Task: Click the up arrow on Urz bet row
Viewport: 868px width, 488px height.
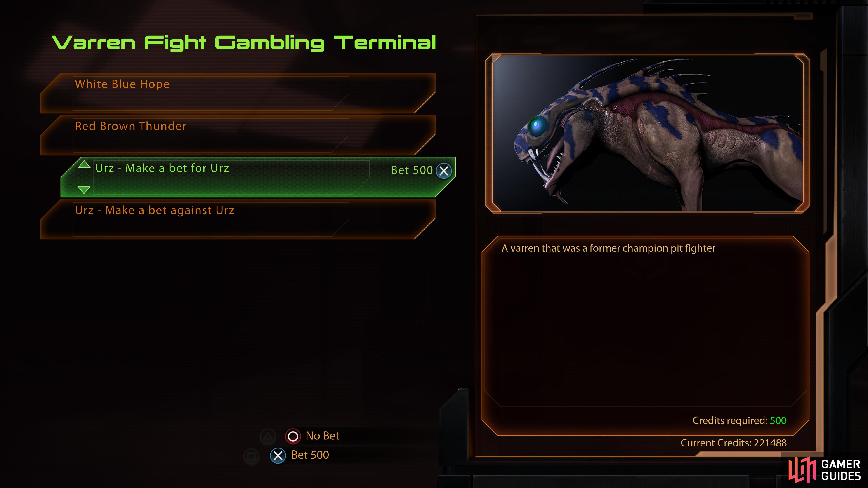Action: point(84,165)
